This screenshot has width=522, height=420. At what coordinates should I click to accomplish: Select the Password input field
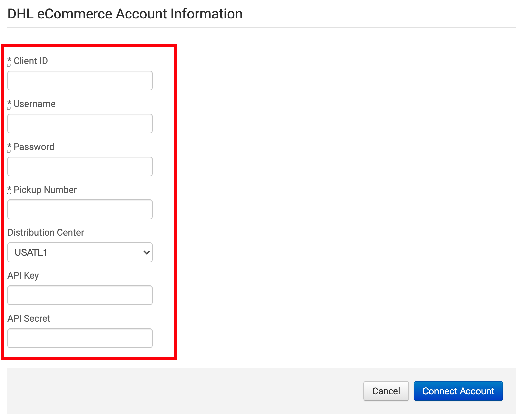coord(80,166)
